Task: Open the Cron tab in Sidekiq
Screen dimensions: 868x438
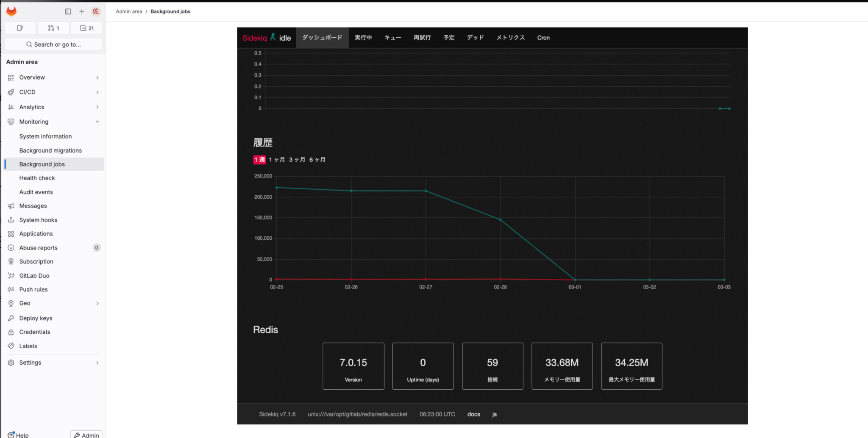Action: [543, 38]
